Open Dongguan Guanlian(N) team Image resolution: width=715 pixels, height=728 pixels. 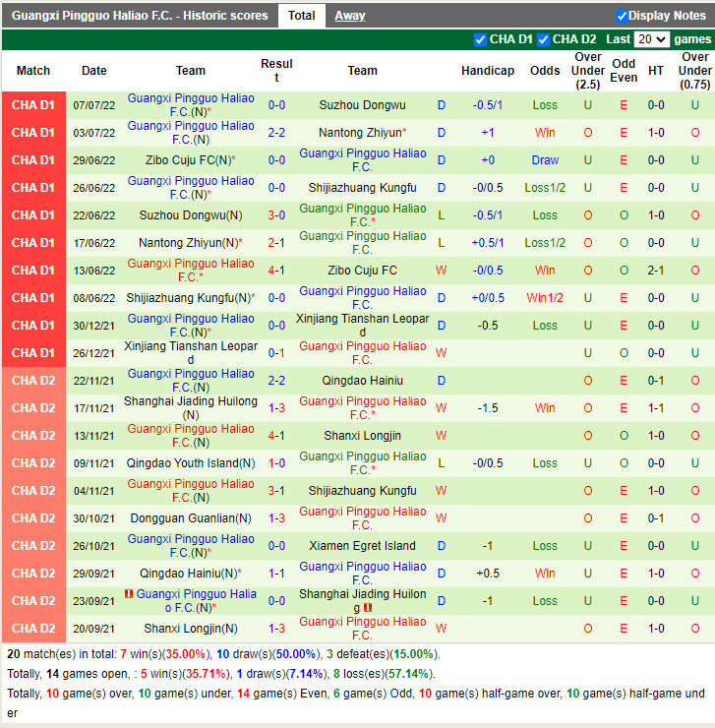pyautogui.click(x=191, y=518)
